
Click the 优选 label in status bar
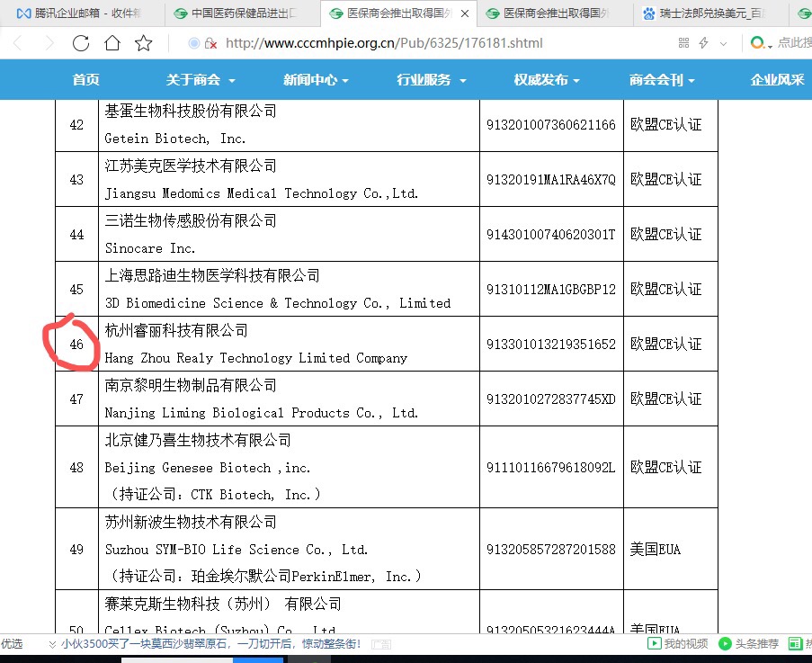point(12,644)
